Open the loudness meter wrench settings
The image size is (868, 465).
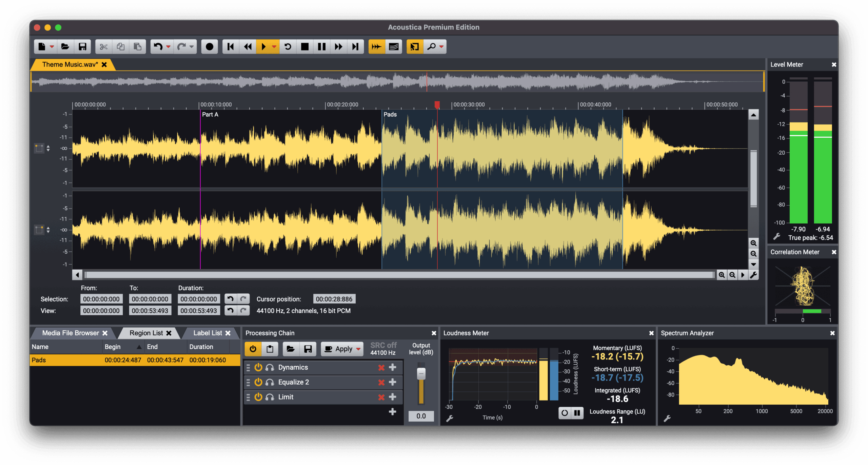(450, 418)
